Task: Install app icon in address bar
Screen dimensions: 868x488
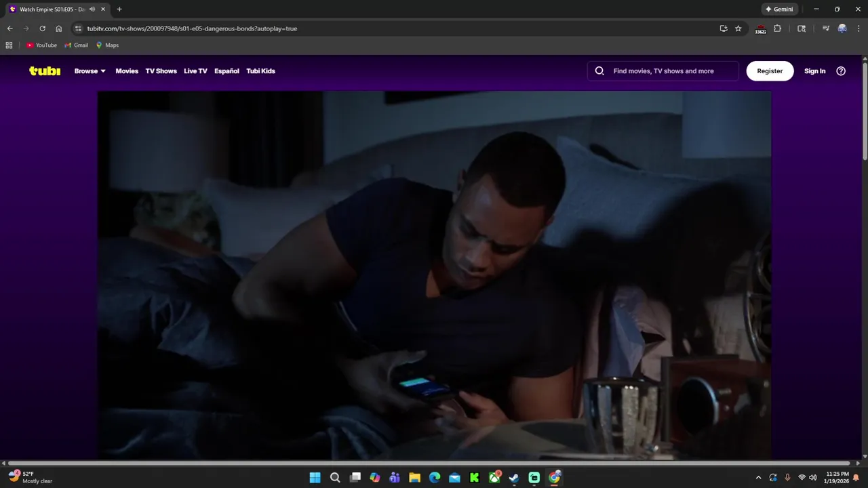Action: 724,28
